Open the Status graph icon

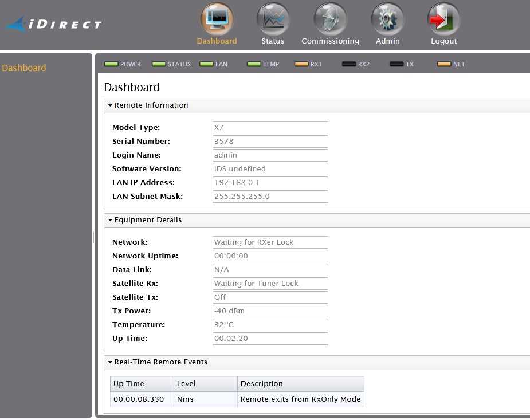[x=273, y=19]
